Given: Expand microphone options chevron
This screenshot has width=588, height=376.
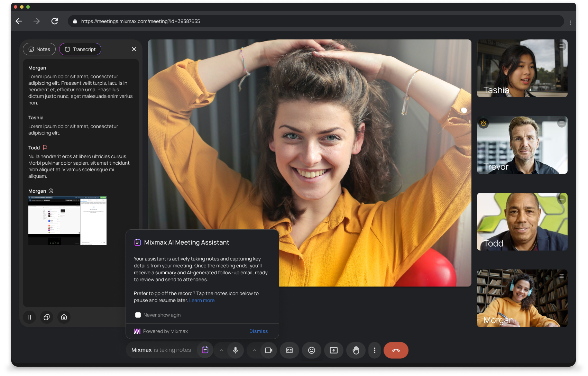Looking at the screenshot, I should [x=221, y=350].
